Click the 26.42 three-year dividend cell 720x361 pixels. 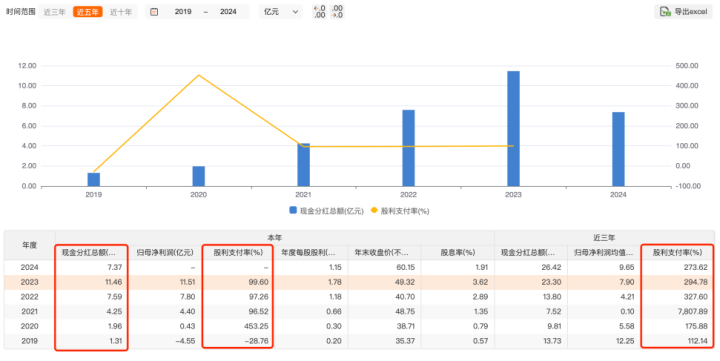(x=531, y=267)
